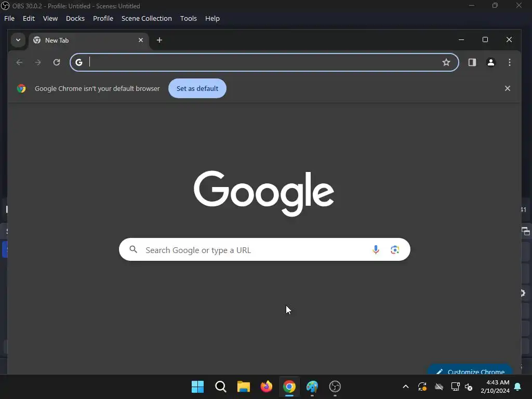The image size is (532, 399).
Task: Select the New Tab tab
Action: pos(89,41)
